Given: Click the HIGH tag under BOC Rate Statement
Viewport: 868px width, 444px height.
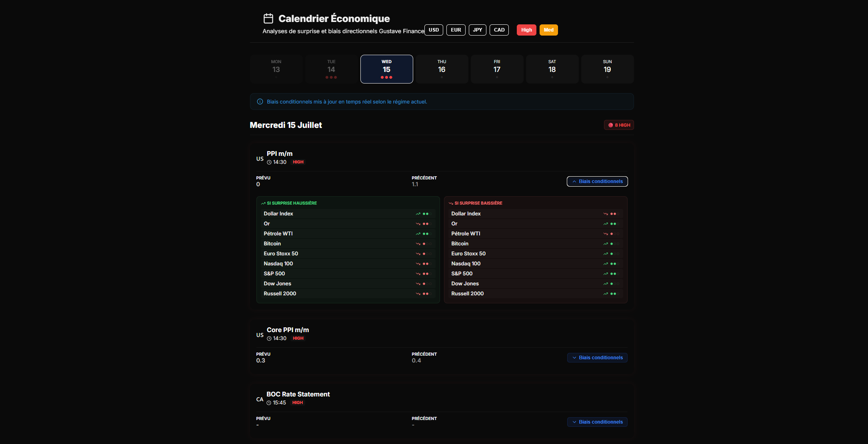Looking at the screenshot, I should (x=298, y=403).
